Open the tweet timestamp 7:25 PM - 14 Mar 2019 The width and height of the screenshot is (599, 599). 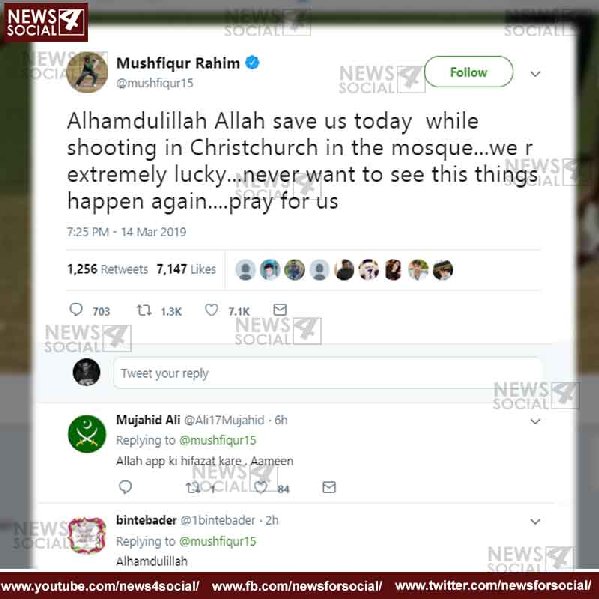point(126,232)
